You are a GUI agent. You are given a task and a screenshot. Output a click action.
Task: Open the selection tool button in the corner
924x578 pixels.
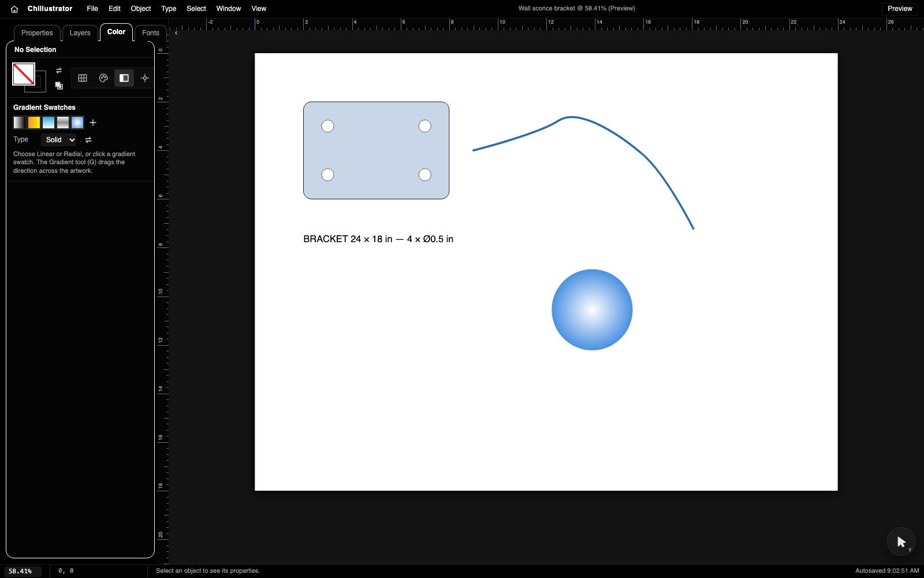901,542
